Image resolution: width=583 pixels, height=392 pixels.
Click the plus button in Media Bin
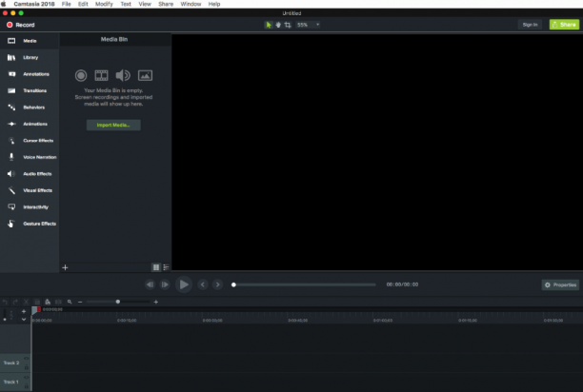65,267
